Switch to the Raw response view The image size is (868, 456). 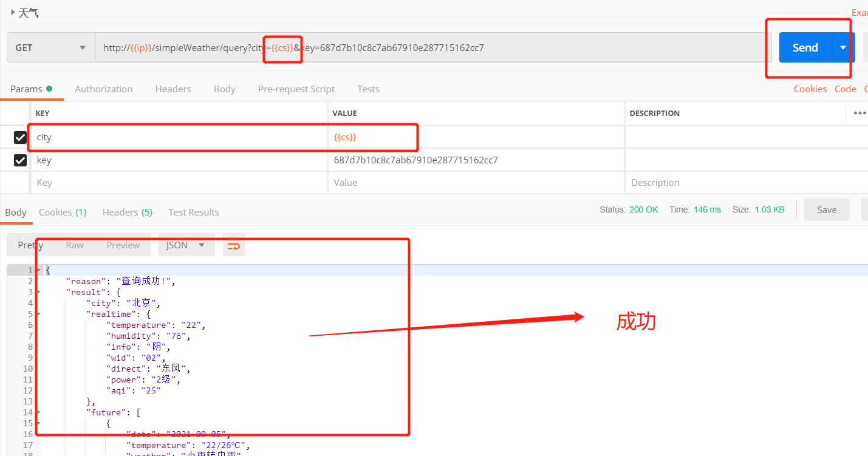pos(74,245)
